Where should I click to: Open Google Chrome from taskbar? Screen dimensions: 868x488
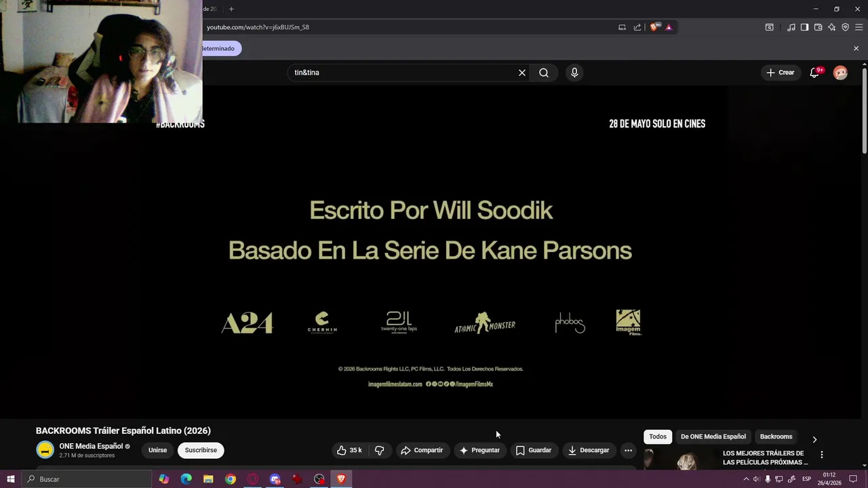231,479
